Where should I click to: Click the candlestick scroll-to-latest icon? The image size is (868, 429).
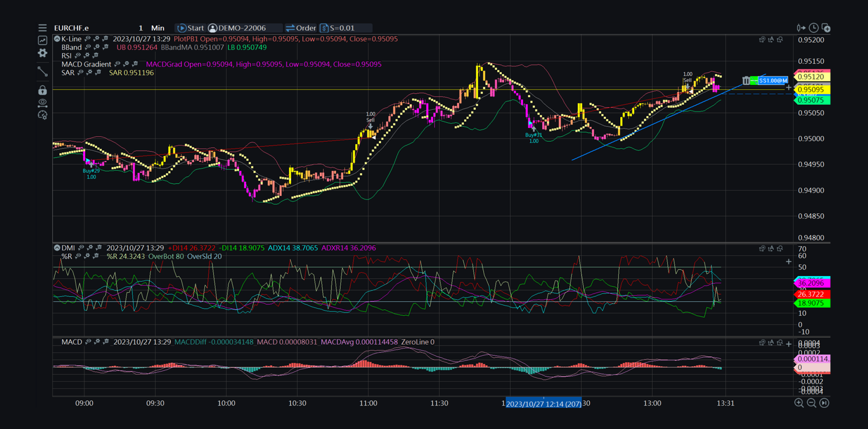click(x=801, y=28)
